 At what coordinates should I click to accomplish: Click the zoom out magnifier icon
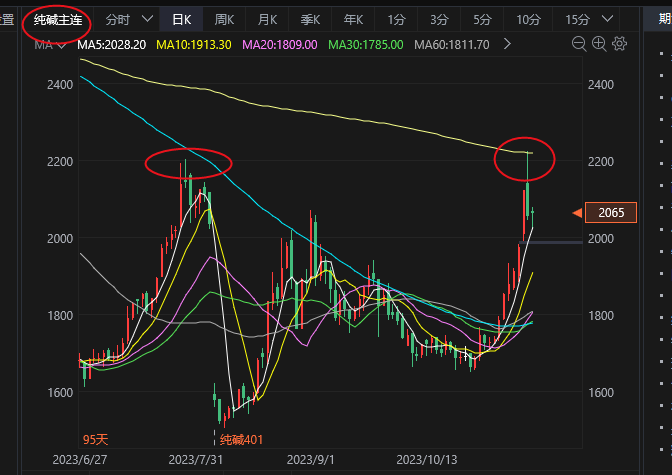[580, 44]
